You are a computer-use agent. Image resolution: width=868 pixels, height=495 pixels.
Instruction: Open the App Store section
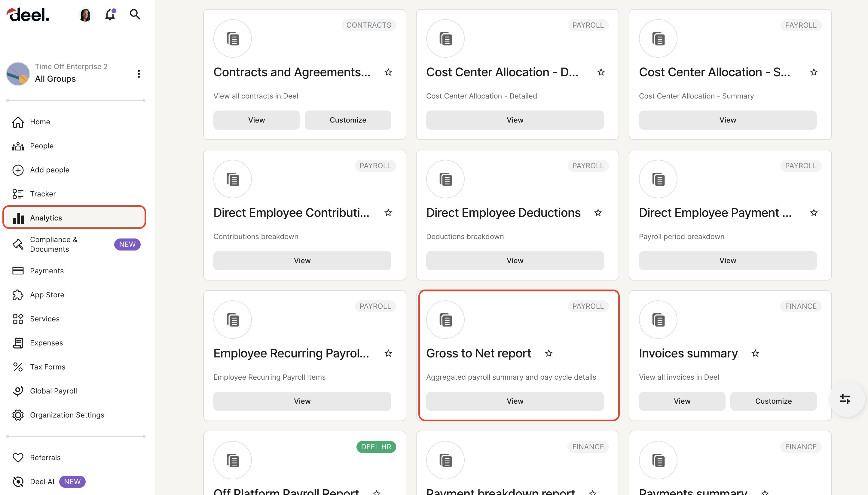[x=47, y=295]
